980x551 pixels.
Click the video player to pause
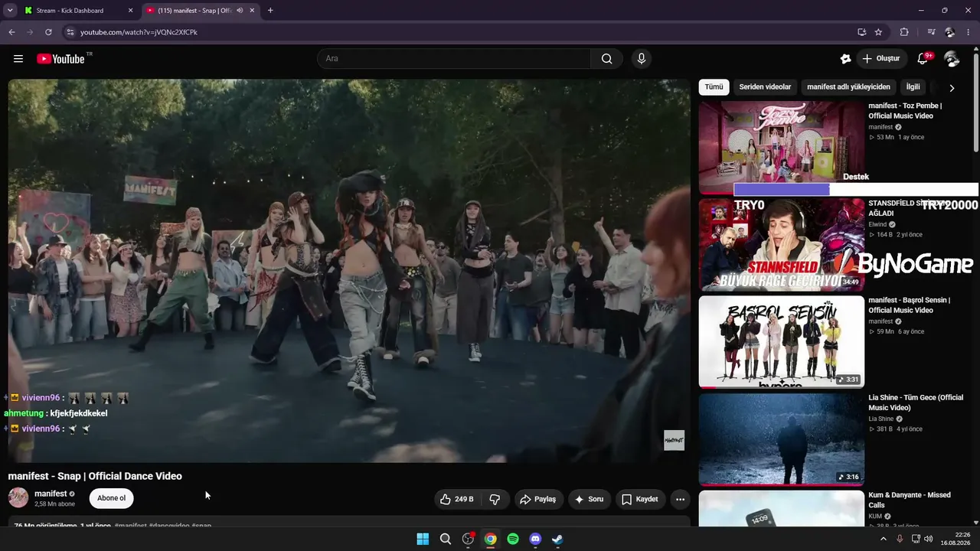(349, 271)
